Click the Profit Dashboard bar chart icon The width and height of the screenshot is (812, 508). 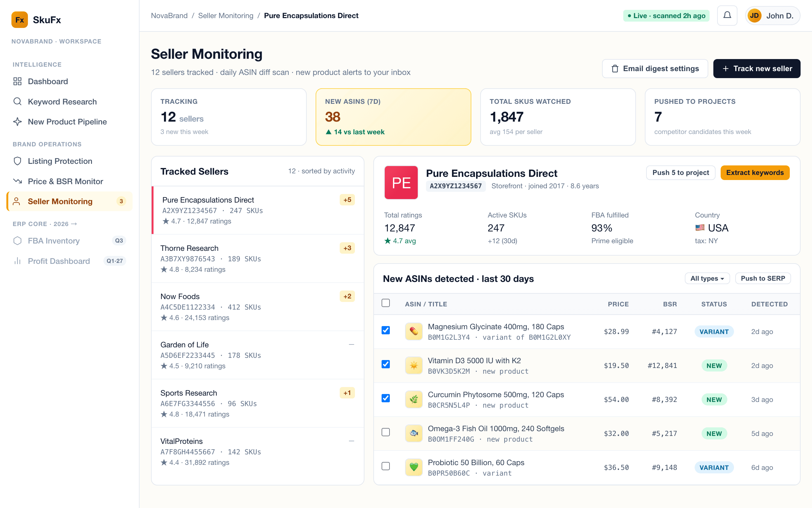(x=17, y=261)
